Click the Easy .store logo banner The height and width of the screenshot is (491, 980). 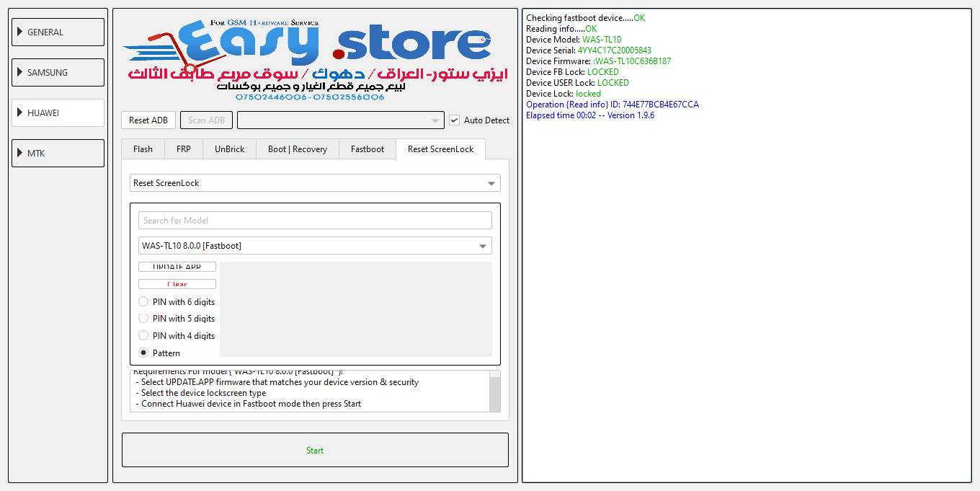[x=315, y=60]
